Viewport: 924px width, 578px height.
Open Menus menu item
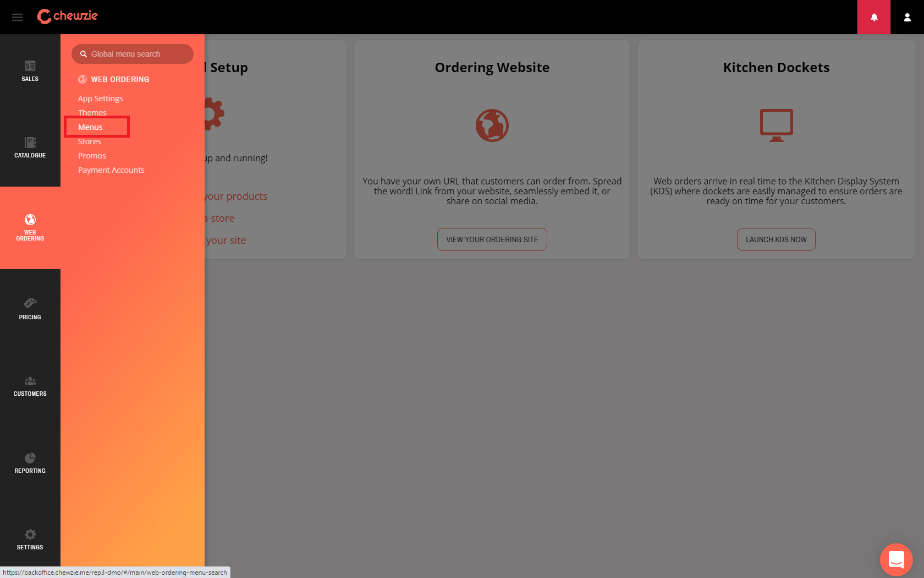90,127
